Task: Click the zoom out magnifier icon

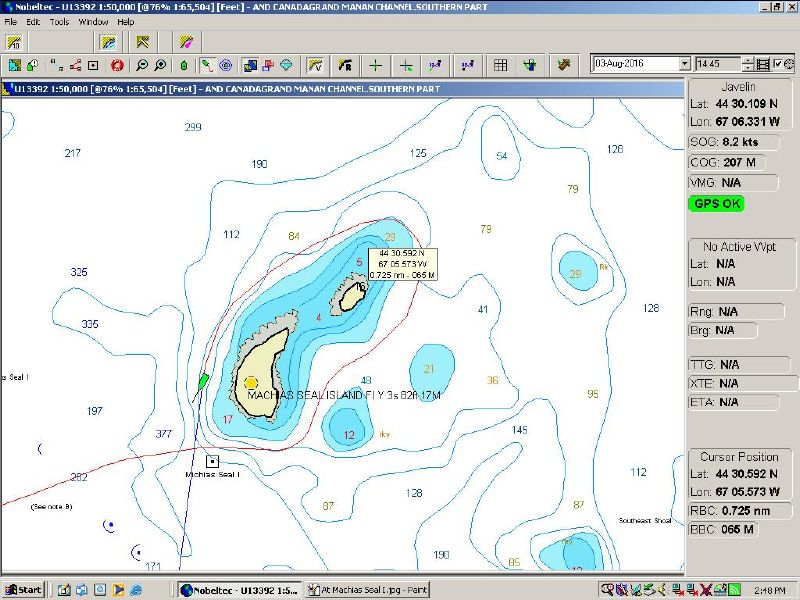Action: [x=142, y=65]
